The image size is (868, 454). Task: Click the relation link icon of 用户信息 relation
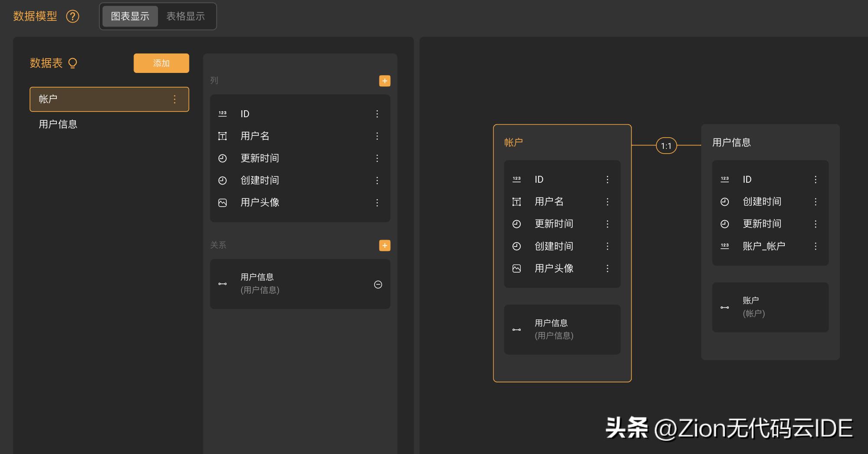click(x=222, y=284)
